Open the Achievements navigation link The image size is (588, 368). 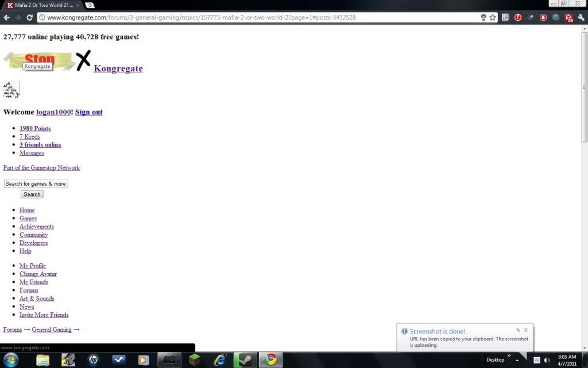36,227
